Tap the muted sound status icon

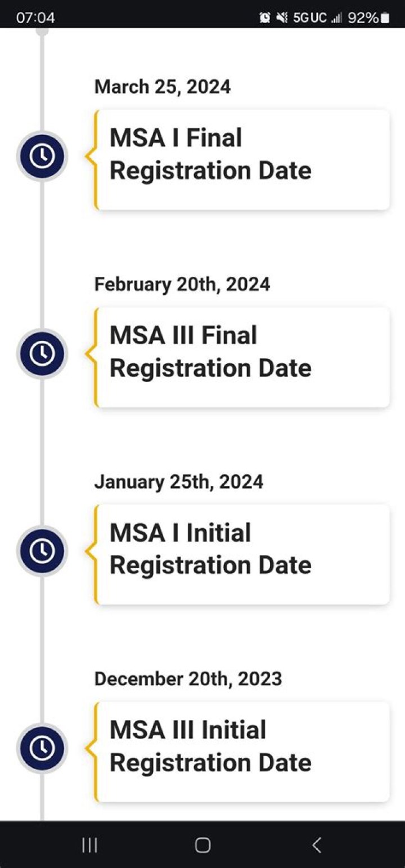(x=281, y=18)
